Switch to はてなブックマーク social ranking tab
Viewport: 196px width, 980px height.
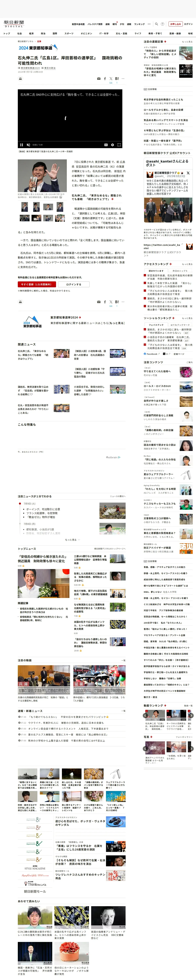[180, 325]
